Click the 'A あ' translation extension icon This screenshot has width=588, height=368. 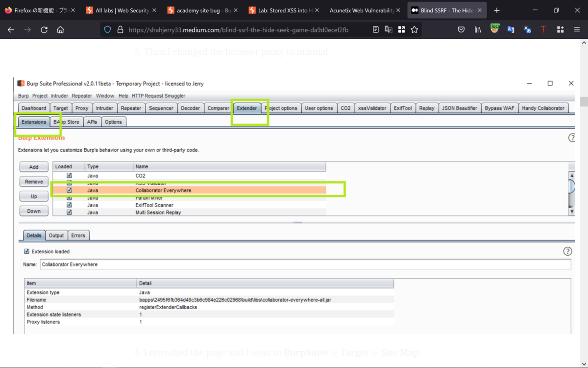coord(527,30)
